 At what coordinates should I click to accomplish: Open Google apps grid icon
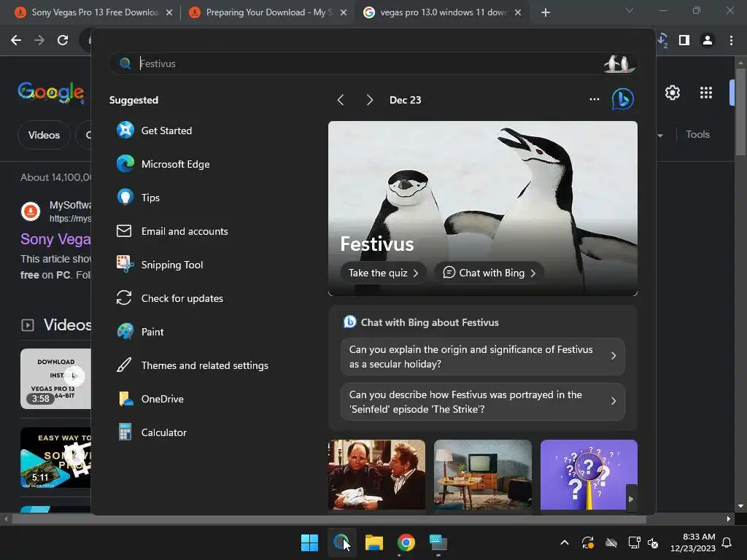[x=705, y=93]
